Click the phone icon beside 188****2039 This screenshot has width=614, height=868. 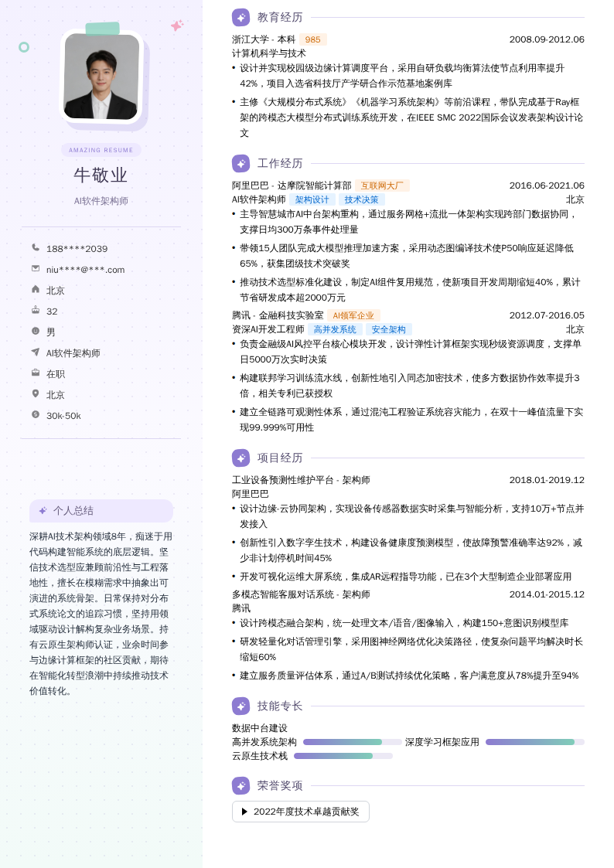[36, 247]
